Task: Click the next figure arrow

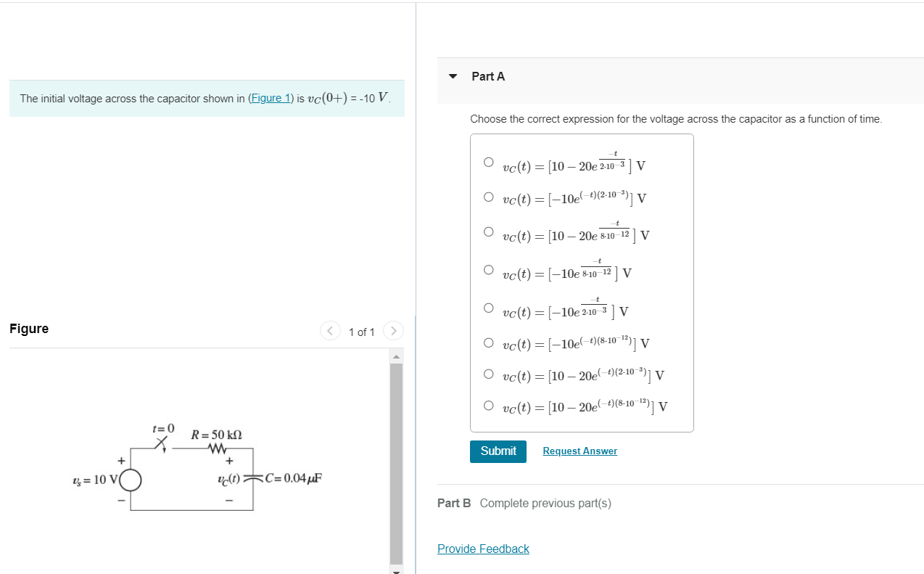Action: pos(393,331)
